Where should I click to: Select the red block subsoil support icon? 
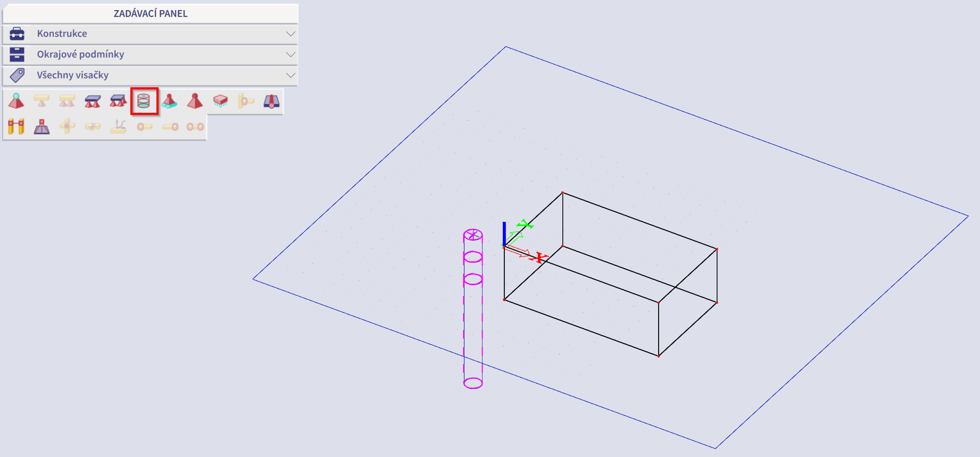coord(220,101)
